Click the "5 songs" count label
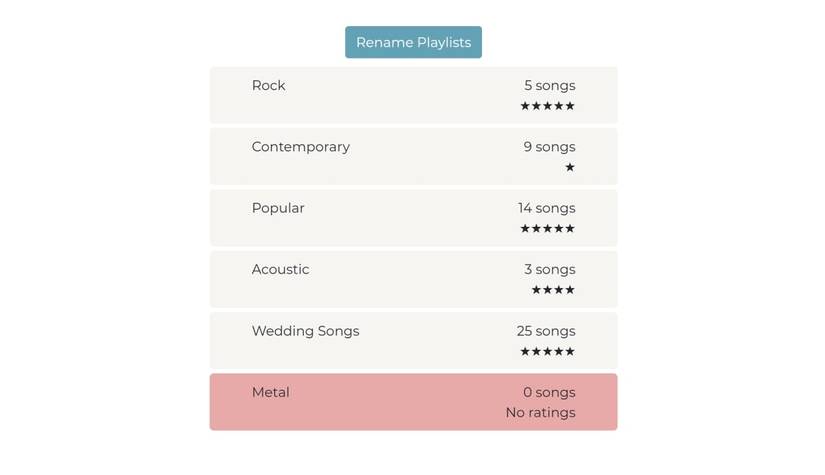This screenshot has height=475, width=825. (549, 86)
